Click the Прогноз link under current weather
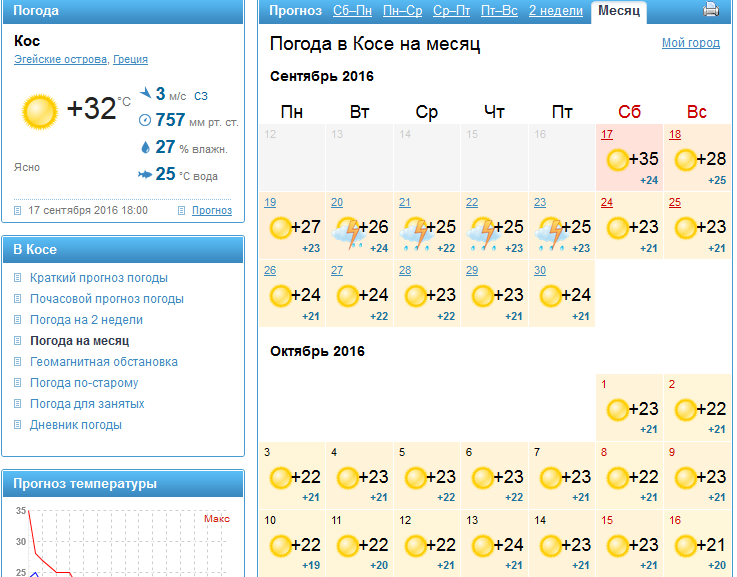Viewport: 737px width, 577px height. [211, 210]
